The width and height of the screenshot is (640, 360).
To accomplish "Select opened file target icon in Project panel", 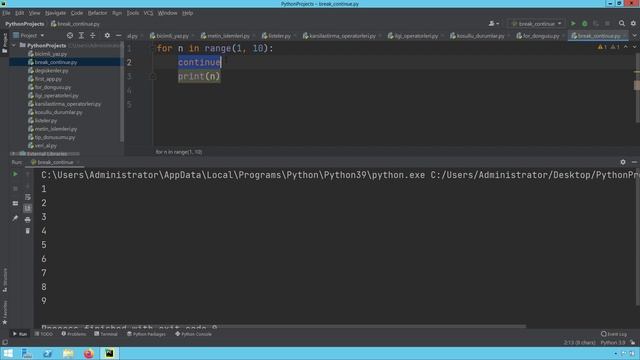I will pos(70,36).
